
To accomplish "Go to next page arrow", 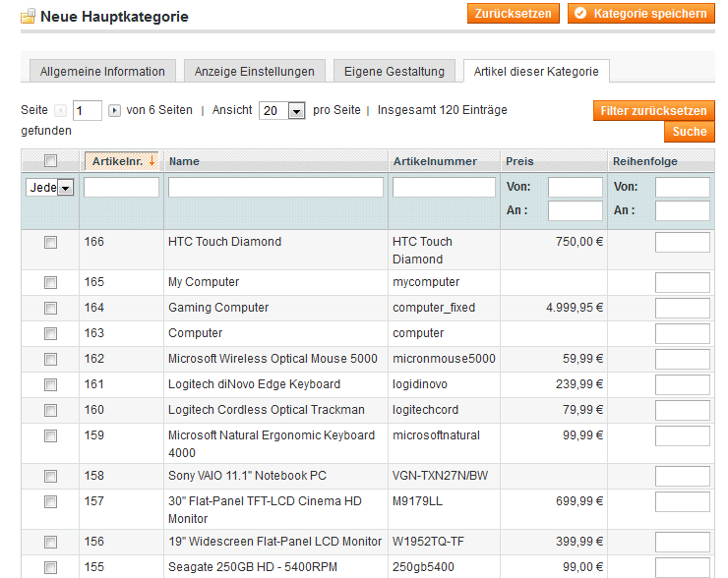I will coord(114,110).
